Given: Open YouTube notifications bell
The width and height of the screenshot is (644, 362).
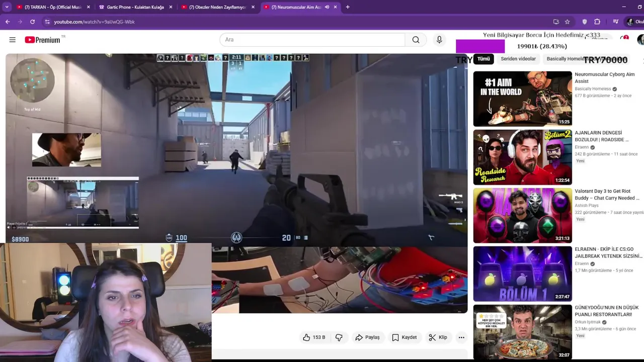Looking at the screenshot, I should coord(624,39).
